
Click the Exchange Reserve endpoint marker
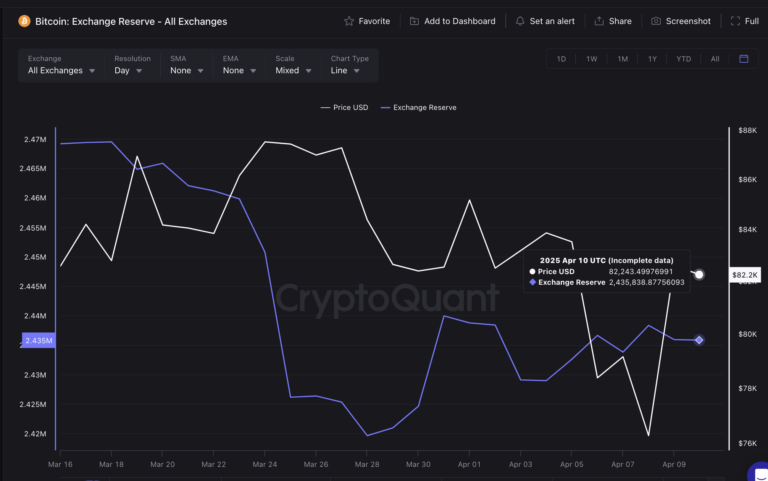point(699,340)
